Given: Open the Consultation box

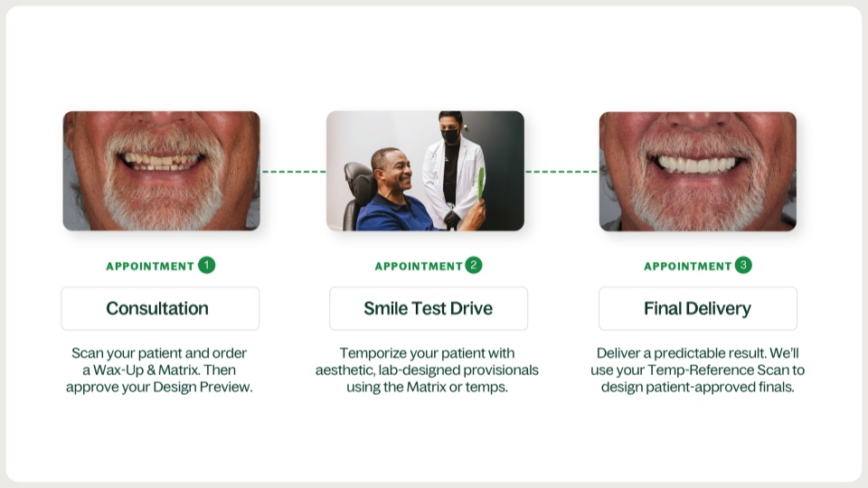Looking at the screenshot, I should click(x=160, y=309).
